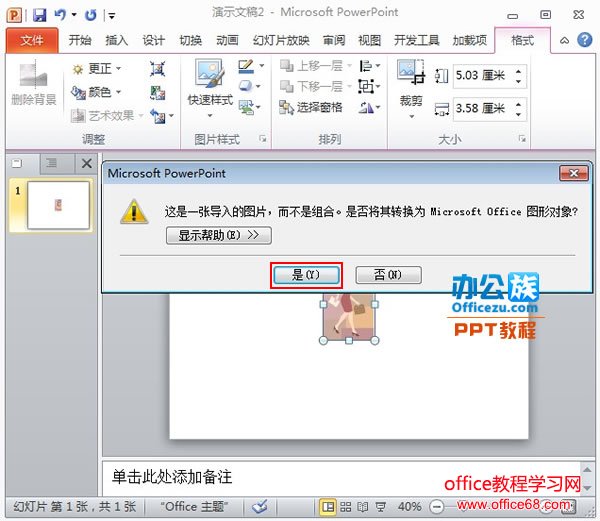Close the slides pane with X
The width and height of the screenshot is (600, 521).
point(86,163)
